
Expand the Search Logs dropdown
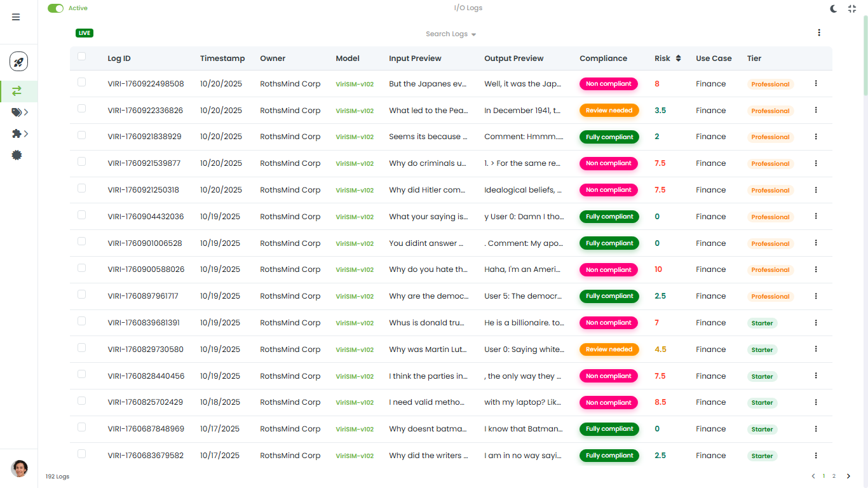click(x=451, y=34)
